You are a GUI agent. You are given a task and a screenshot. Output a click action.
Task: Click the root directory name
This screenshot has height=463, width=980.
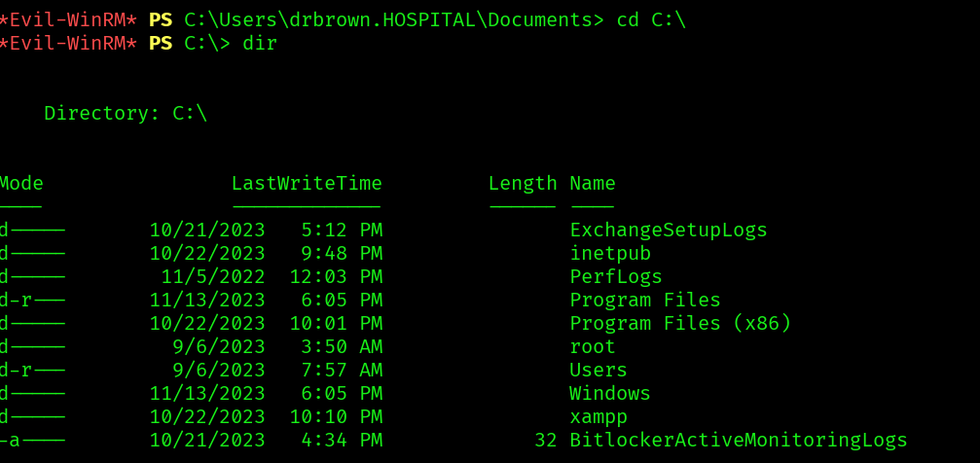(x=593, y=347)
